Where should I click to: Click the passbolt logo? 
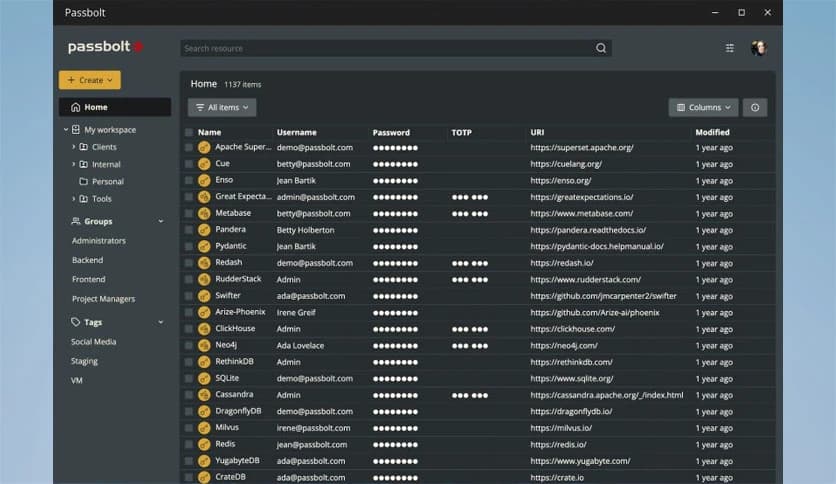pos(106,47)
